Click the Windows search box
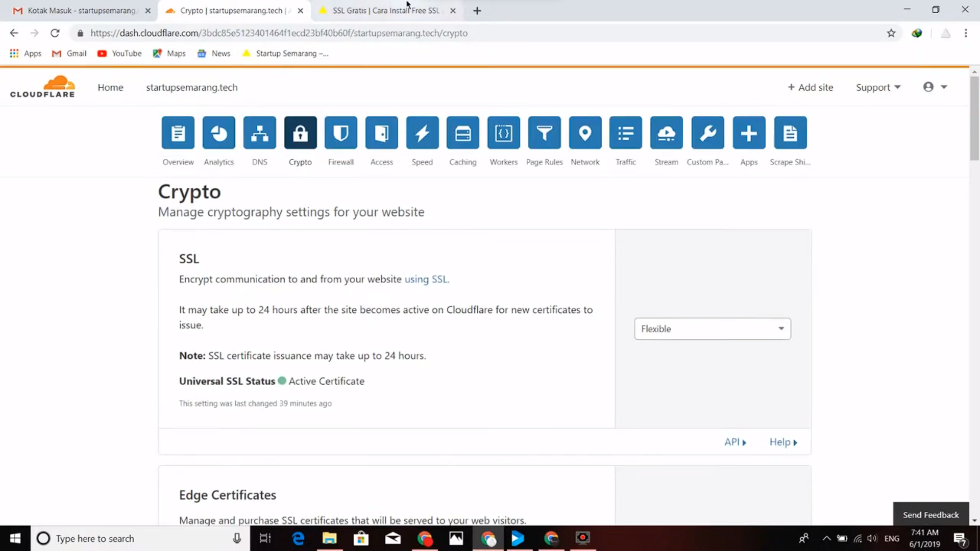Image resolution: width=980 pixels, height=551 pixels. tap(140, 538)
